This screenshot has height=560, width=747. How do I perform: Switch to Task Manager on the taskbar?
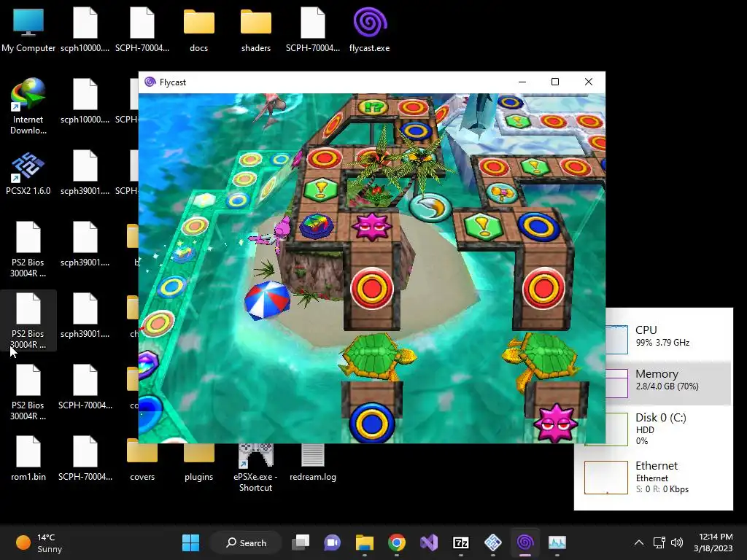[x=557, y=542]
